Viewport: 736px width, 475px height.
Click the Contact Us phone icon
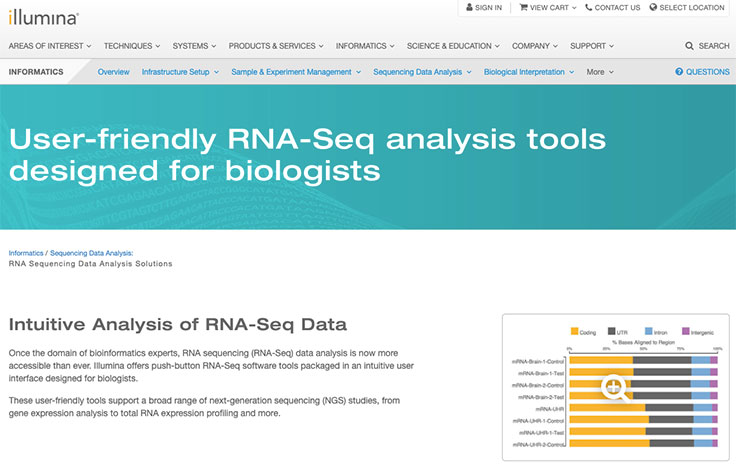pyautogui.click(x=587, y=8)
